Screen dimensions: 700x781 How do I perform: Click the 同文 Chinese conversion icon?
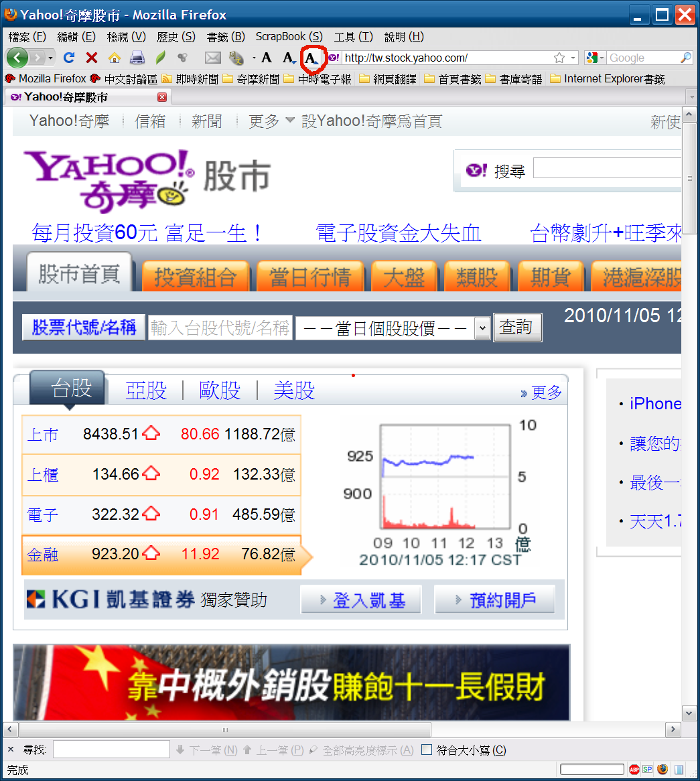click(x=236, y=58)
